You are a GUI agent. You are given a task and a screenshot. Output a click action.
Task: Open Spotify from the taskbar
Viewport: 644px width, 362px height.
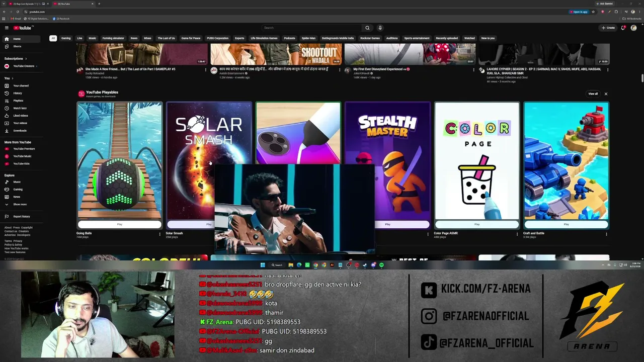click(381, 265)
